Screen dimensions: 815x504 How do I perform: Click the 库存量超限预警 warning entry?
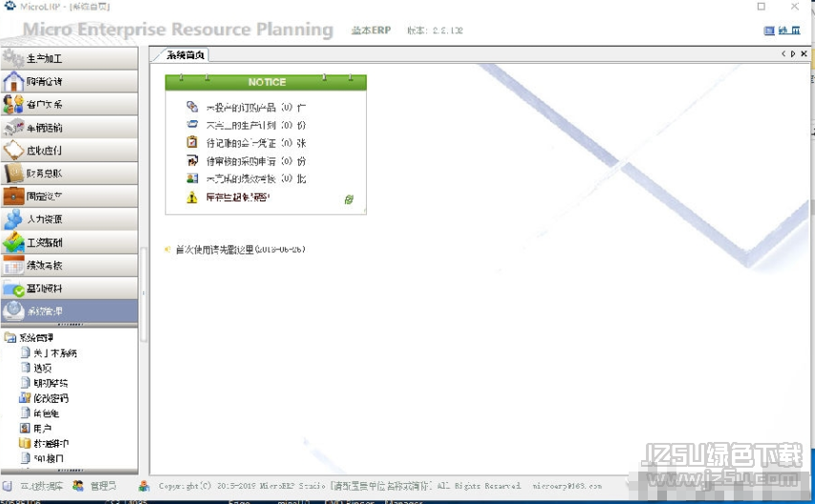(x=238, y=198)
